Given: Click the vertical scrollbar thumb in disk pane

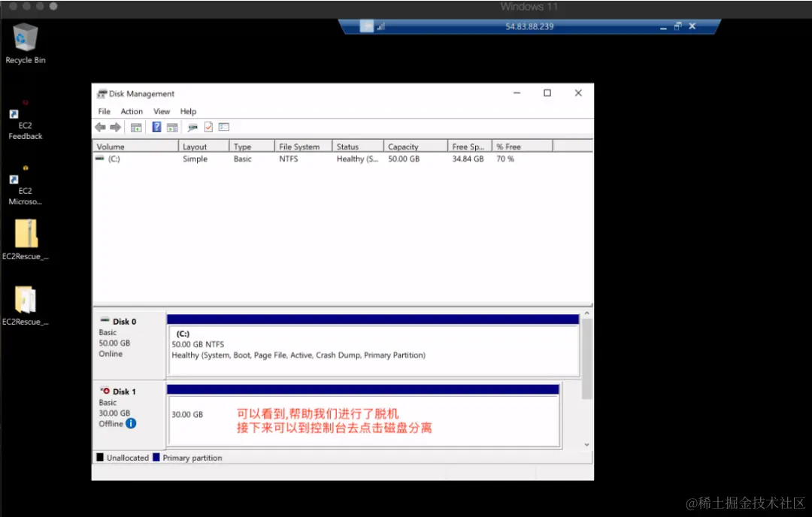Looking at the screenshot, I should click(586, 358).
